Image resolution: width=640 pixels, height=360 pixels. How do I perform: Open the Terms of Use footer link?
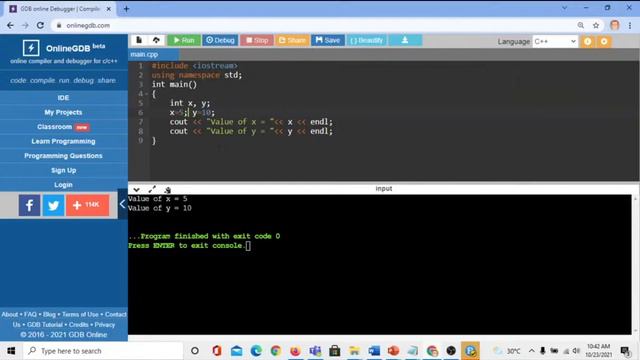coord(80,314)
